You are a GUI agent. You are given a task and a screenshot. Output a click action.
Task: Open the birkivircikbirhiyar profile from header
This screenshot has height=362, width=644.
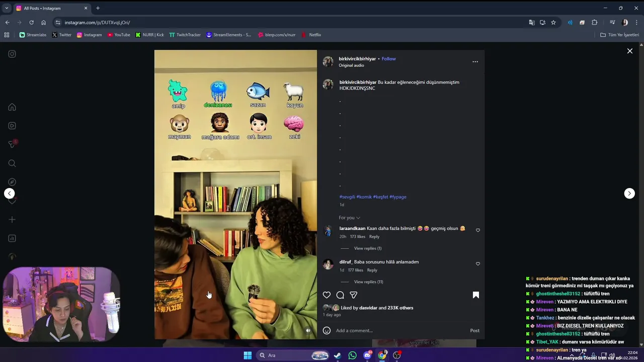(357, 59)
